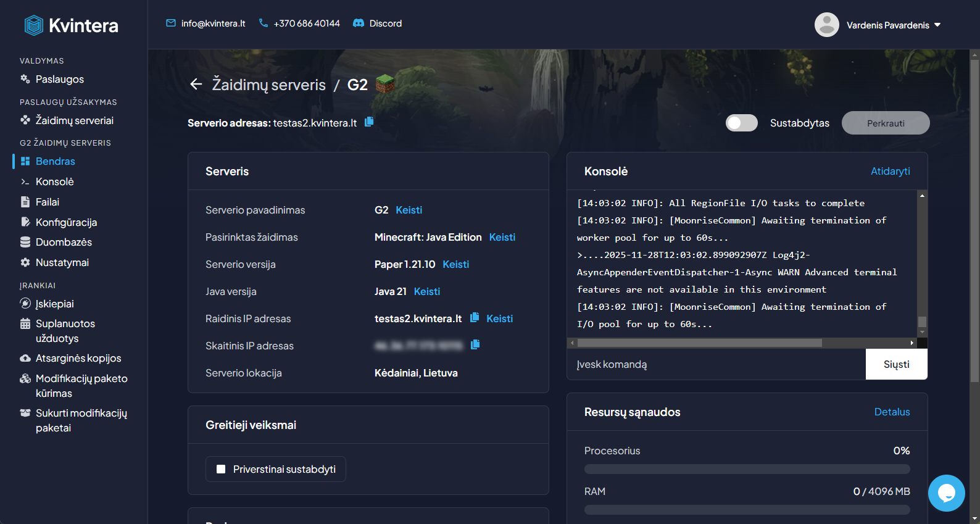Screen dimensions: 980x524
Task: Click the Kvintera logo
Action: [x=72, y=25]
